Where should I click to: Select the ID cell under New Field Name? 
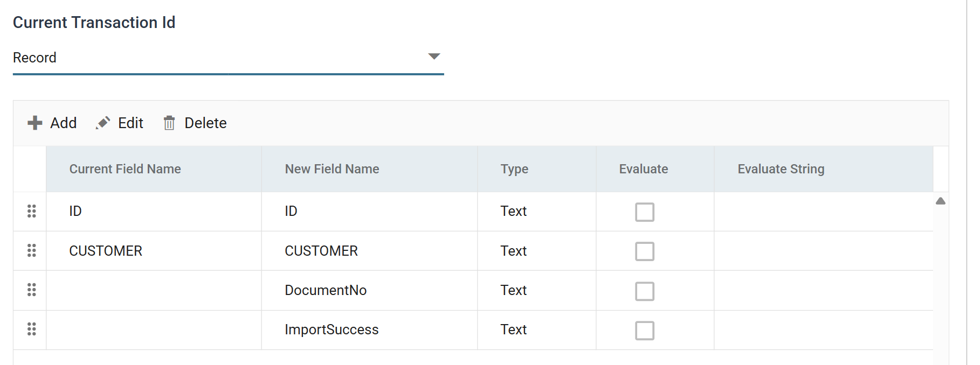click(x=370, y=212)
